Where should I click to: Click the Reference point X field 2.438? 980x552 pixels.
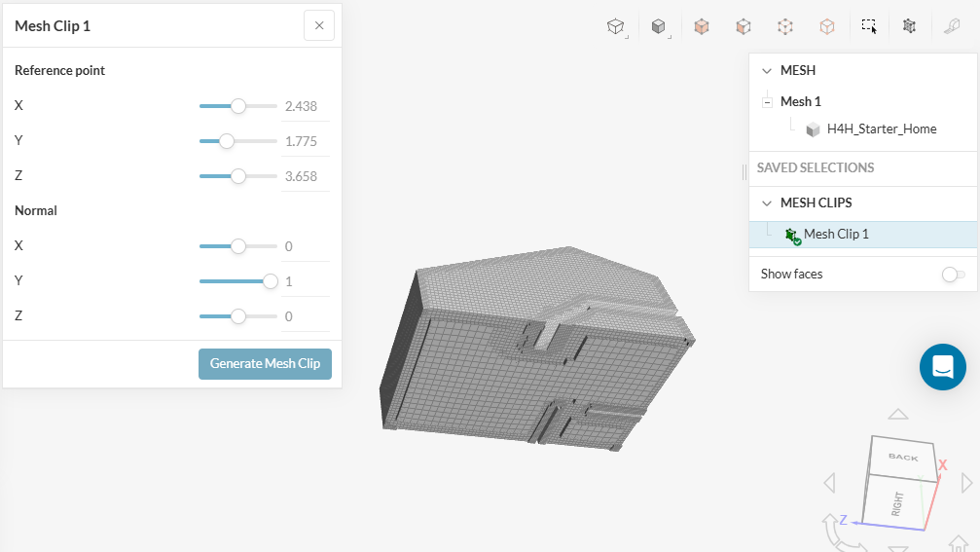coord(306,106)
